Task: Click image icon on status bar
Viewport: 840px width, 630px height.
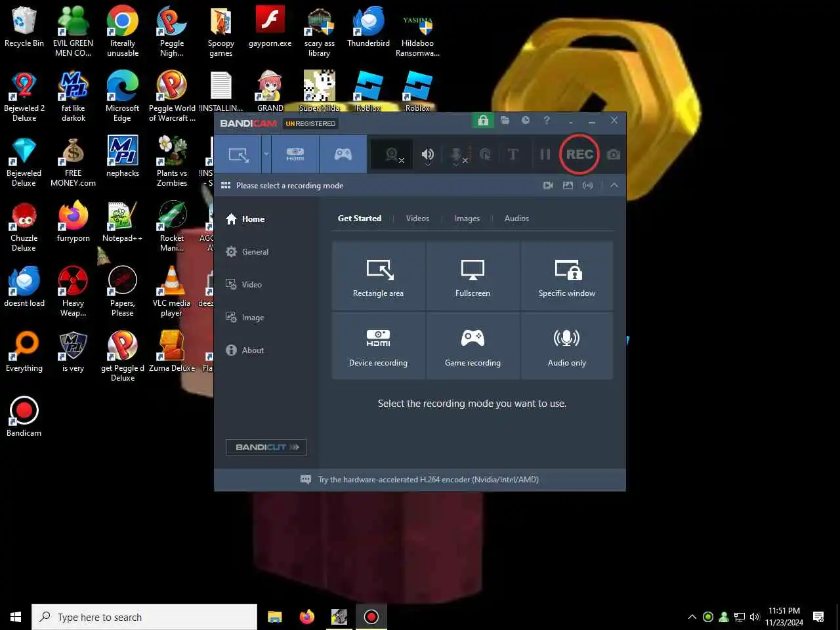Action: click(568, 186)
